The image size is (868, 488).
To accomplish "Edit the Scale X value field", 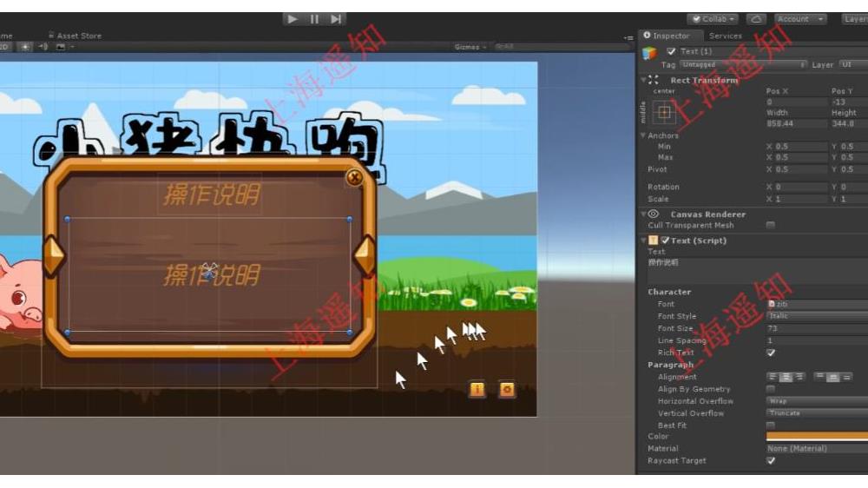I will click(800, 199).
